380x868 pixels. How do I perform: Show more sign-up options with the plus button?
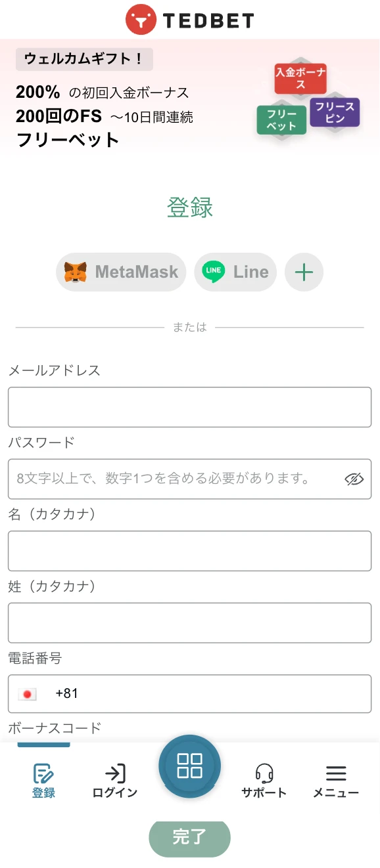point(304,271)
